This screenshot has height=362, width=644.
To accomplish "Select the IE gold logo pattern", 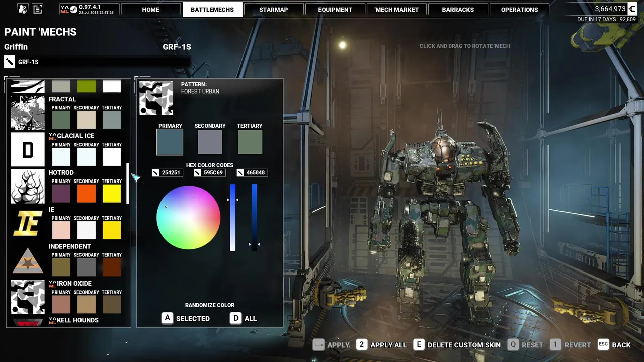I will [28, 223].
